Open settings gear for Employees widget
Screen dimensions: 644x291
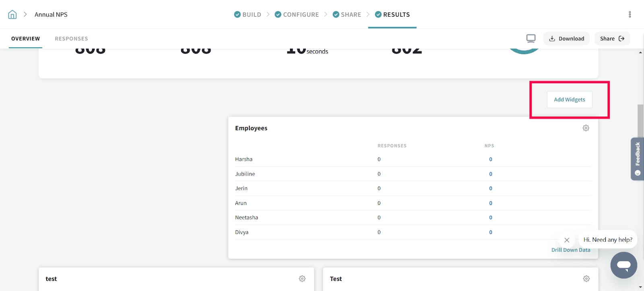click(586, 128)
